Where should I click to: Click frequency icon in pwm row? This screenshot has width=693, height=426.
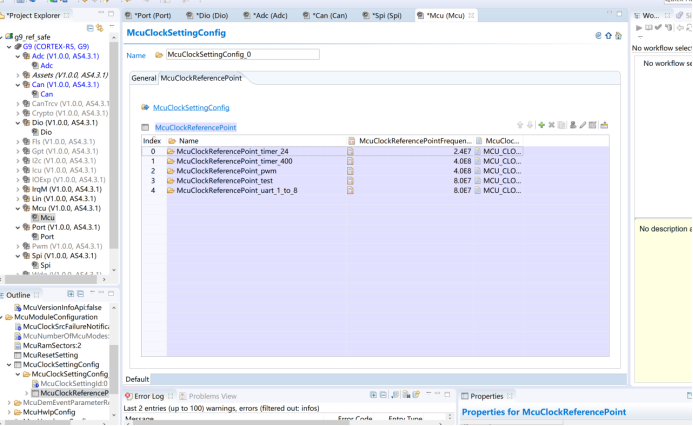pyautogui.click(x=350, y=171)
